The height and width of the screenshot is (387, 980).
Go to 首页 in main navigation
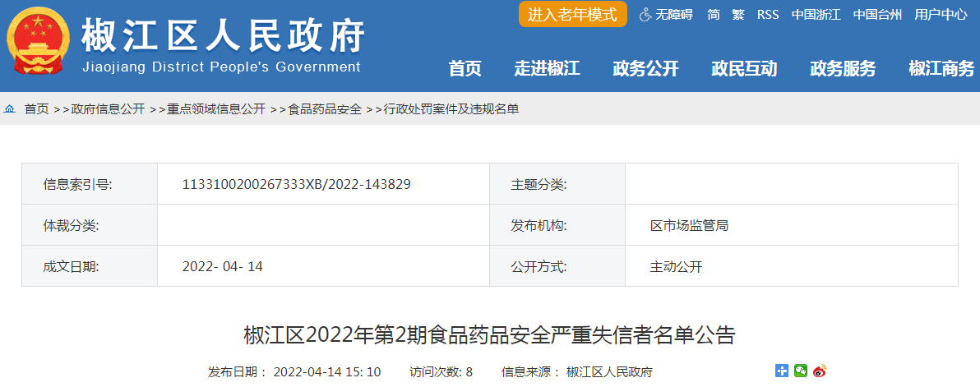tap(465, 69)
